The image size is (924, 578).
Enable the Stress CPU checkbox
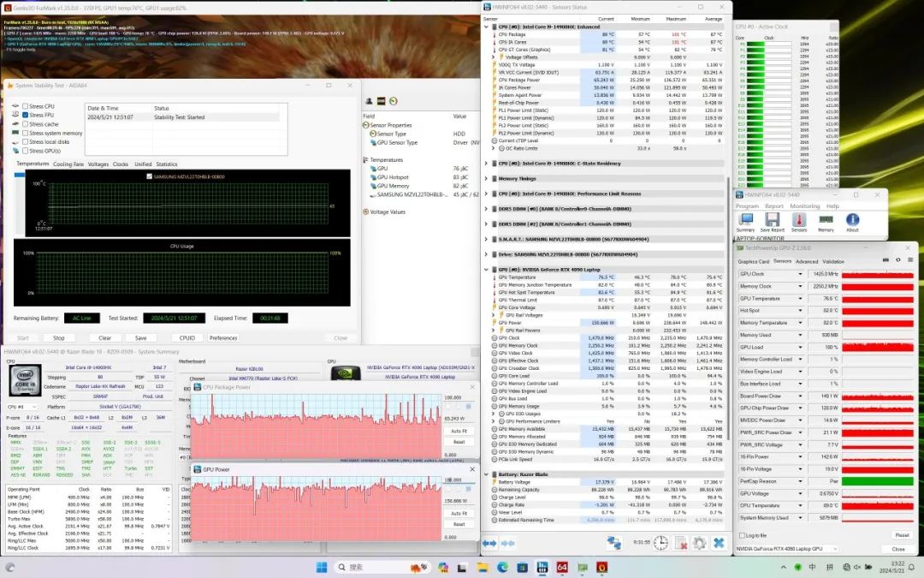(25, 106)
